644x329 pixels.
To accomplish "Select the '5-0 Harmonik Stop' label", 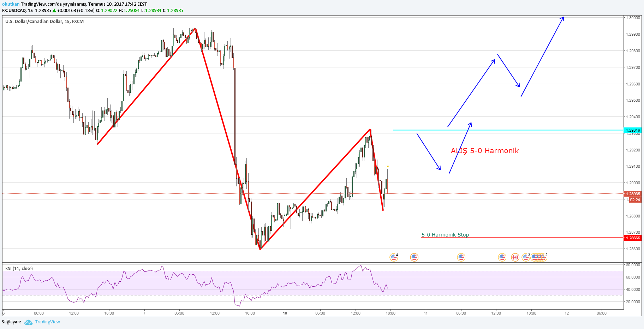I will pyautogui.click(x=445, y=235).
